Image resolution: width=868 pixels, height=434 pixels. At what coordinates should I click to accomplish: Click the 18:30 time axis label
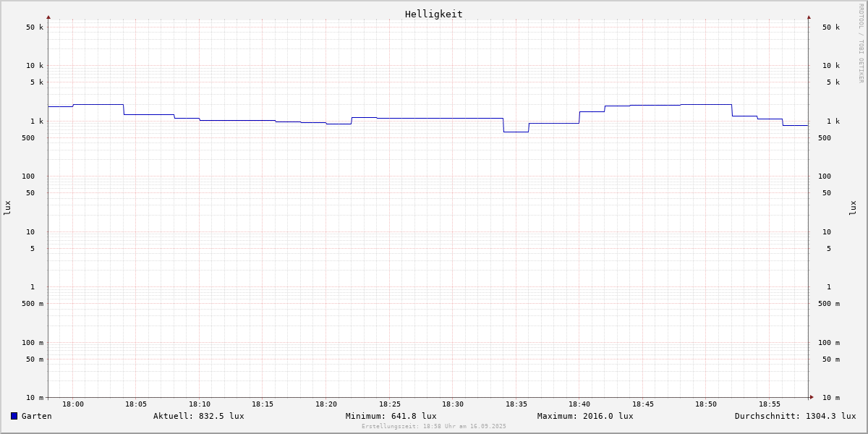pyautogui.click(x=453, y=404)
